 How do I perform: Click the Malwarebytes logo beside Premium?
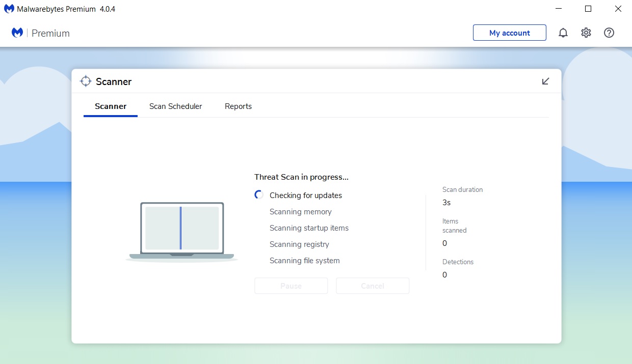[17, 33]
